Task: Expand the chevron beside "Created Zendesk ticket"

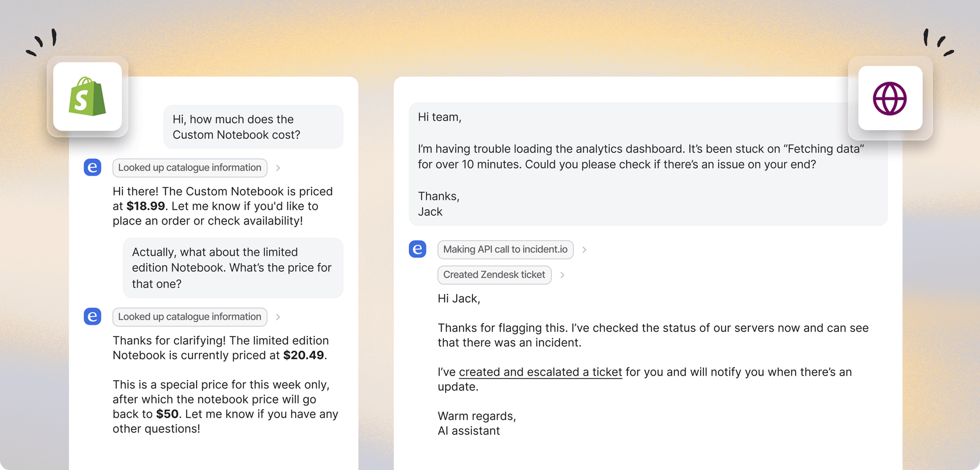Action: click(562, 275)
